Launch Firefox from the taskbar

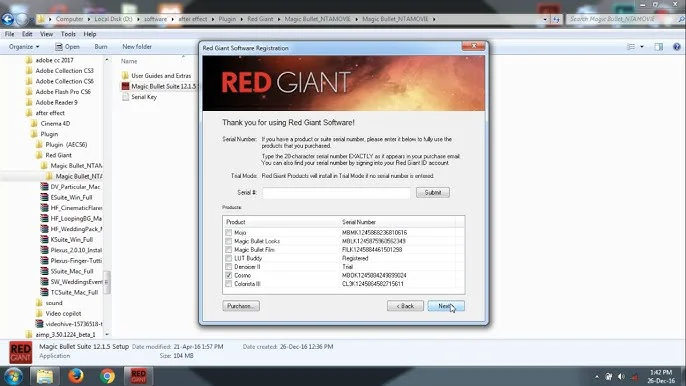point(76,376)
